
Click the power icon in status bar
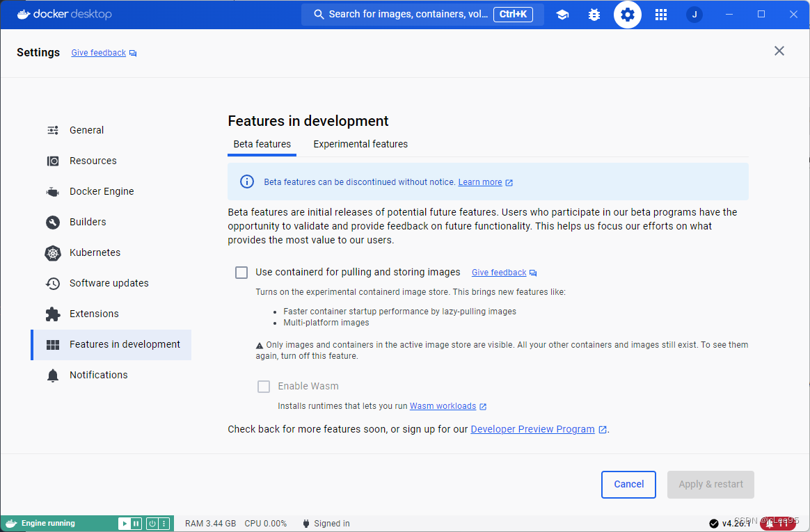(152, 523)
